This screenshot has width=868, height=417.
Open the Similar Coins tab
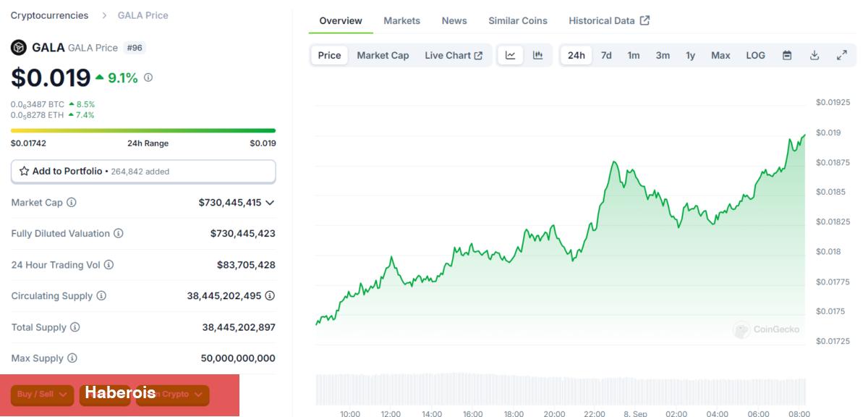pyautogui.click(x=518, y=21)
